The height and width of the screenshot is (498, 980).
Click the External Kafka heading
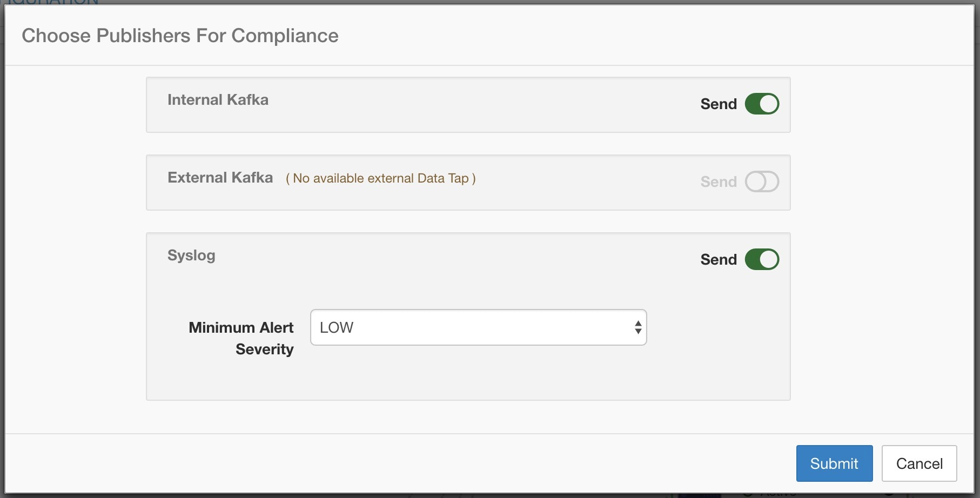tap(220, 178)
